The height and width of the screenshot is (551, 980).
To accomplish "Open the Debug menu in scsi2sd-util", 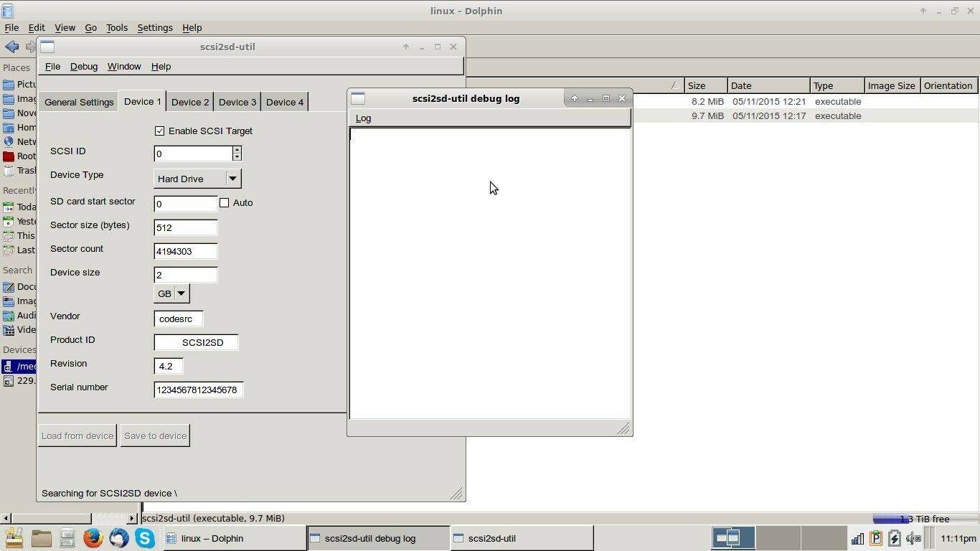I will click(x=84, y=66).
